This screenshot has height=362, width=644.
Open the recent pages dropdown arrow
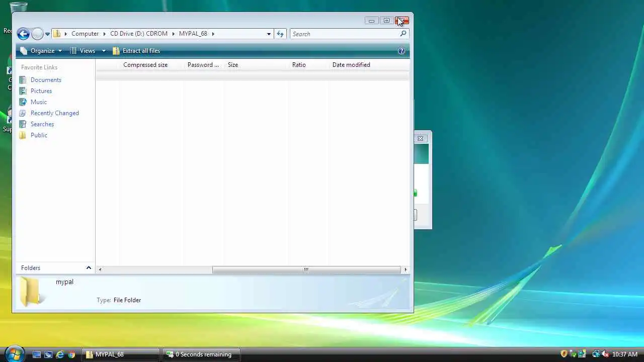[x=47, y=34]
